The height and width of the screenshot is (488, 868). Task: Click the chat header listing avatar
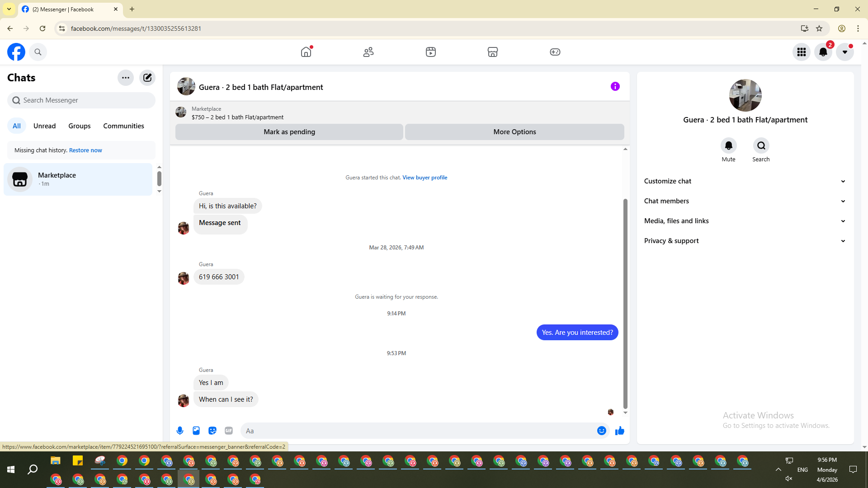pyautogui.click(x=186, y=86)
